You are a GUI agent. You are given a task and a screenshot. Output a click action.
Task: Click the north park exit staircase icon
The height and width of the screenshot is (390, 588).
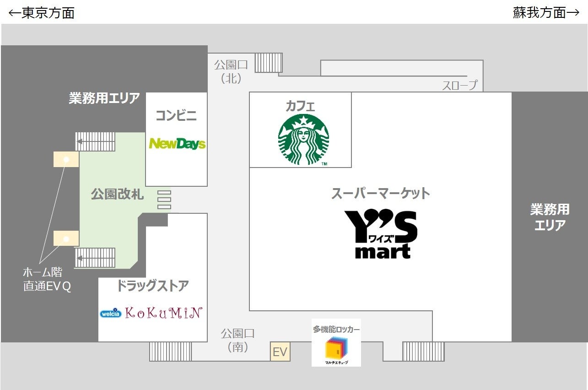pyautogui.click(x=269, y=62)
